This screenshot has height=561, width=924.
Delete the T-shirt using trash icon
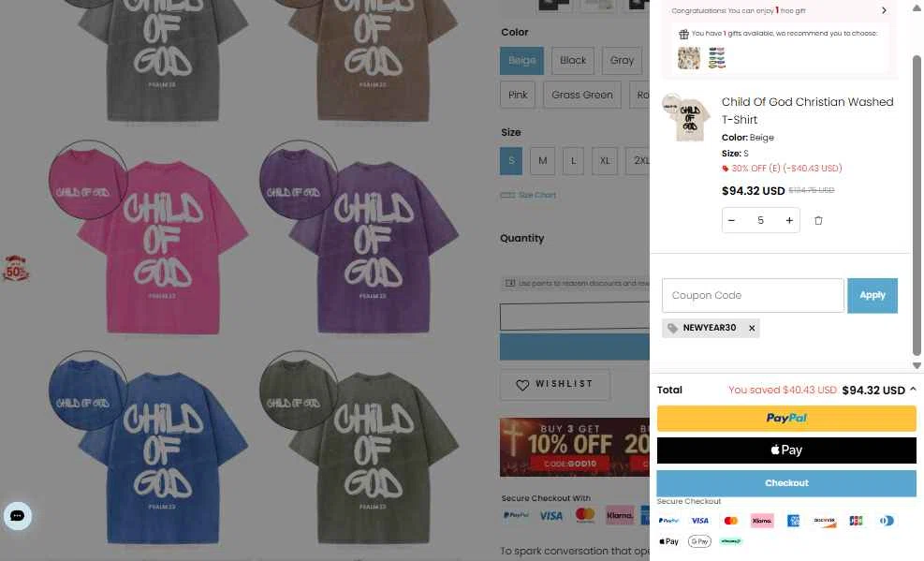(x=818, y=220)
